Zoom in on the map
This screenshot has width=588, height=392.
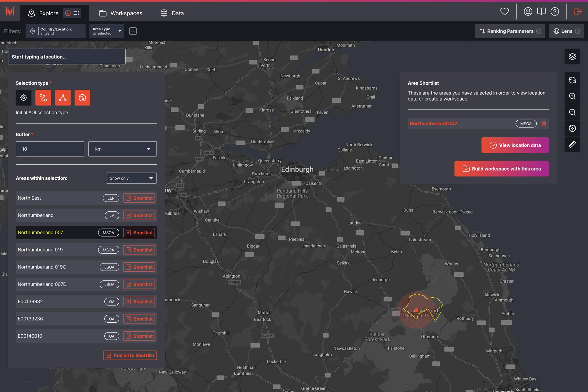point(572,96)
